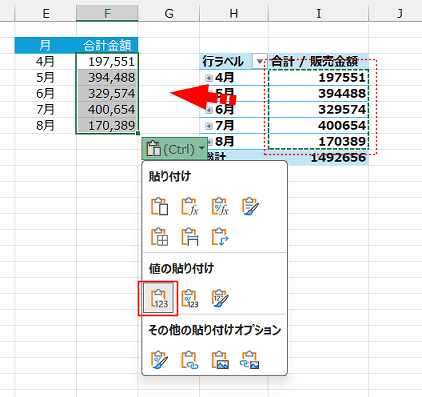Select cell with 329,574
Image resolution: width=422 pixels, height=397 pixels.
coord(107,94)
